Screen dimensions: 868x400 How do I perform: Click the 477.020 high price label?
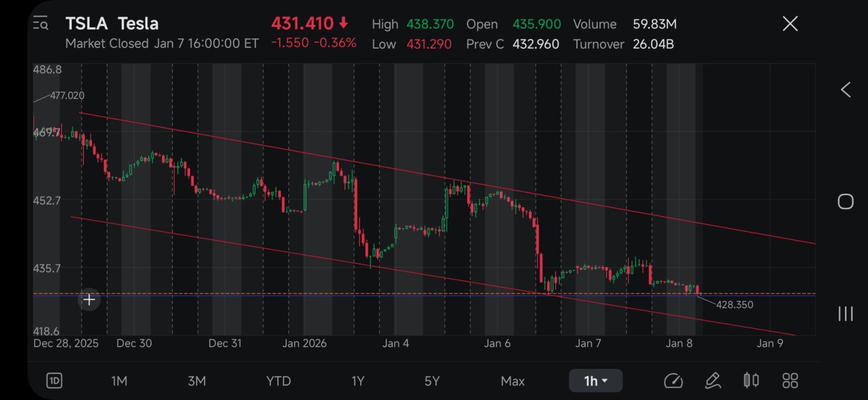67,95
